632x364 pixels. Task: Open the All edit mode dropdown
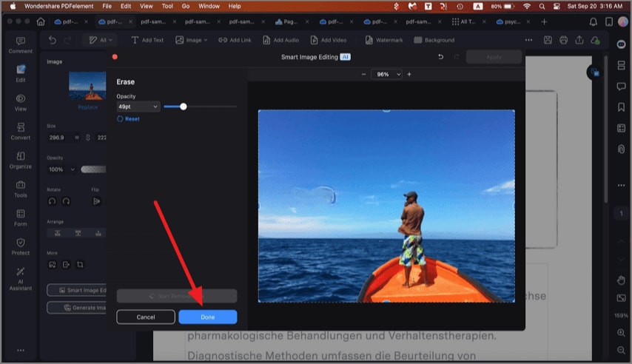coord(101,40)
